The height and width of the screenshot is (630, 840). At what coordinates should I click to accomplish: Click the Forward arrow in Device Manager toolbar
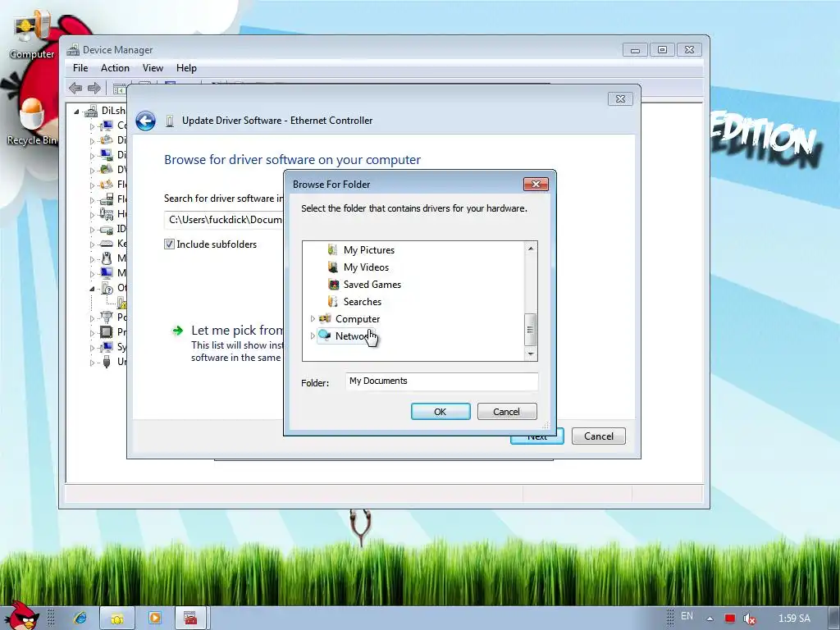tap(94, 88)
